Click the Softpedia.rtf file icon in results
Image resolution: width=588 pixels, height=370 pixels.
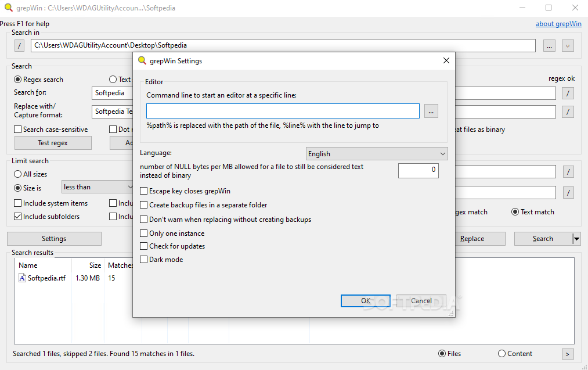point(22,278)
